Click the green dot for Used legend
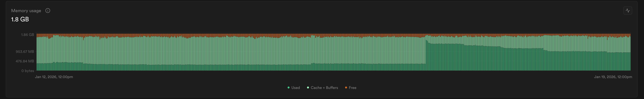644x99 pixels. 289,88
